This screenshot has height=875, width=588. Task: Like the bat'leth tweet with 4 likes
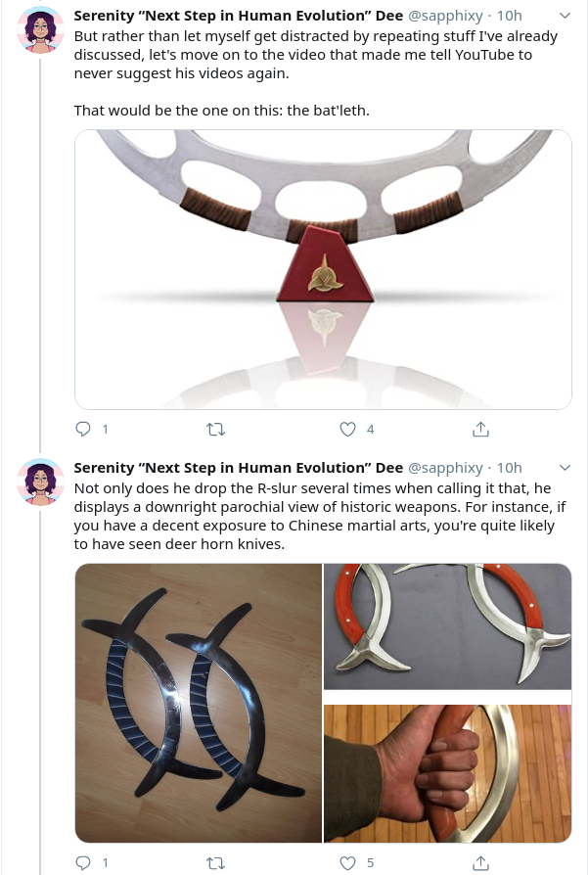coord(347,429)
